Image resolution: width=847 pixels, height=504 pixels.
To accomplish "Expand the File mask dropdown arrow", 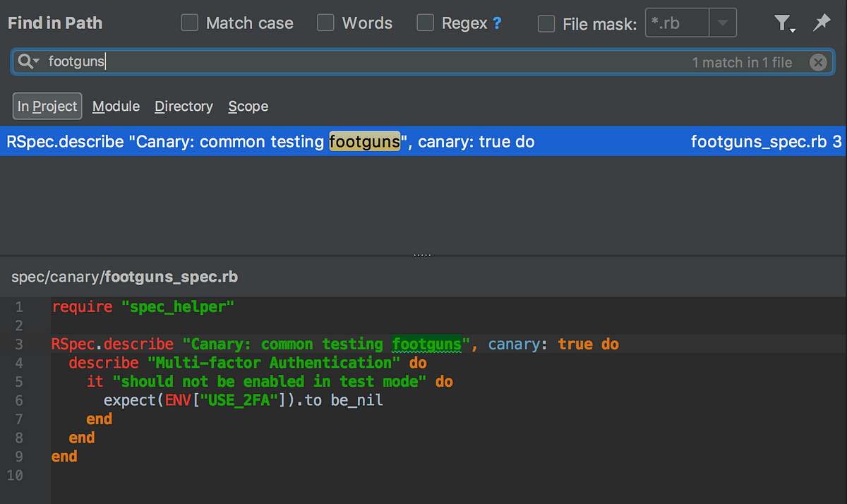I will (x=722, y=23).
